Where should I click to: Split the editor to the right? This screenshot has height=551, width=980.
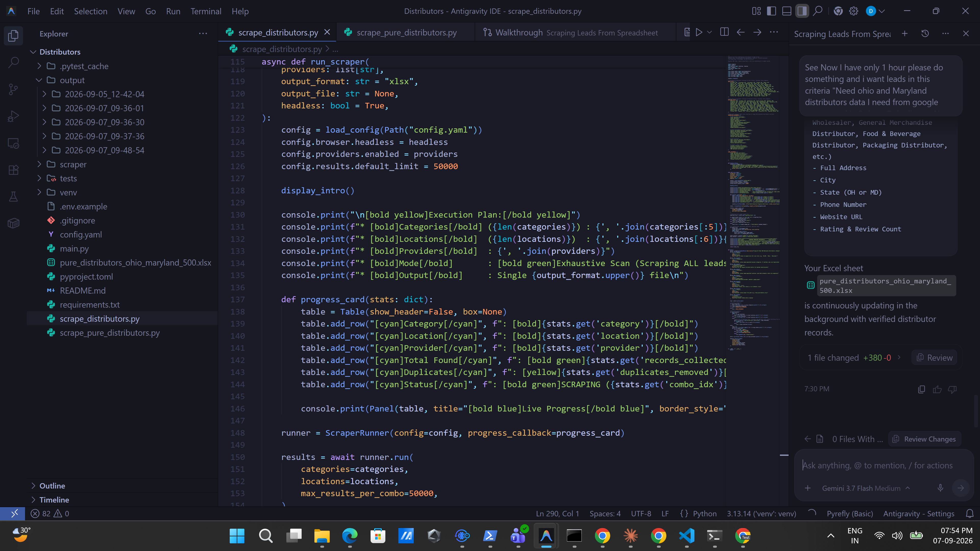724,32
